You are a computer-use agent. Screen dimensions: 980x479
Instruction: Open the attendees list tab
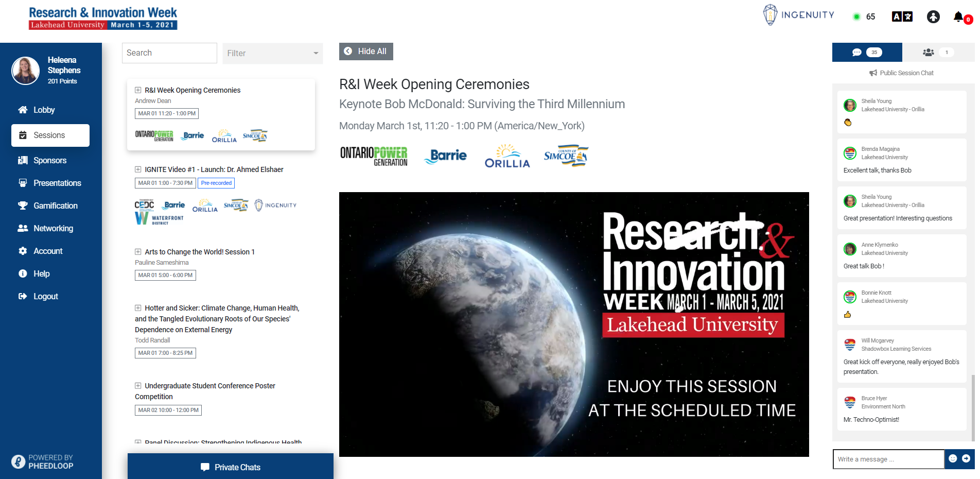point(938,52)
